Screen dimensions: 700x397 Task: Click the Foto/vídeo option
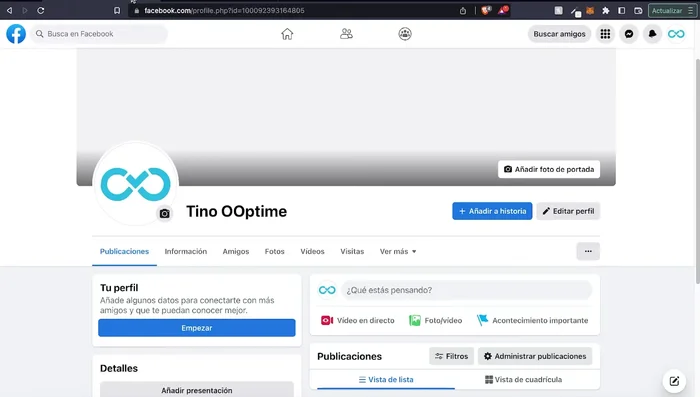coord(436,321)
